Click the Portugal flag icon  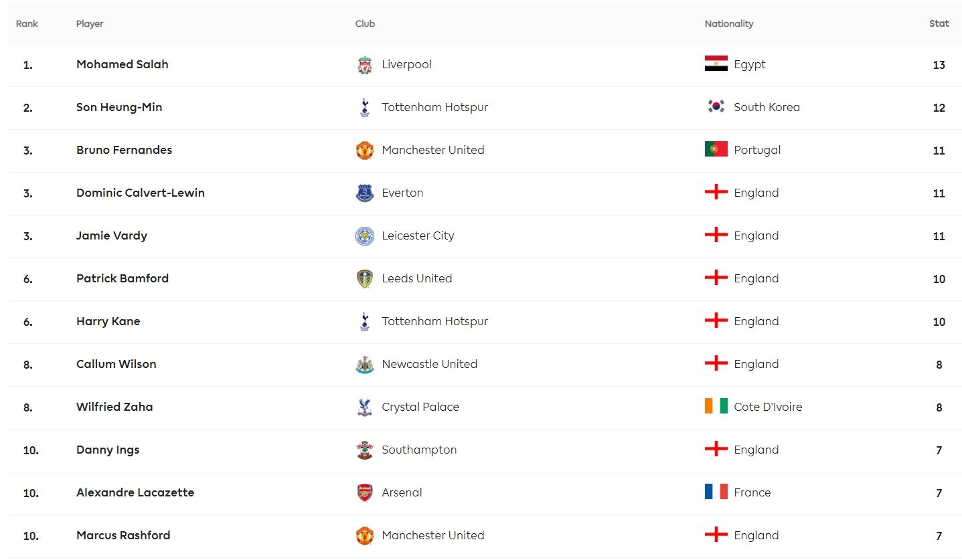coord(716,150)
